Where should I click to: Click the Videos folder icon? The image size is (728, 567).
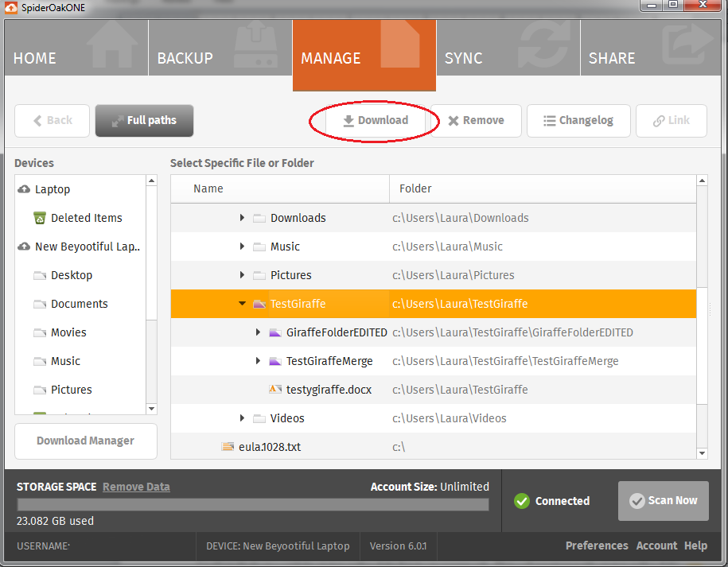(259, 418)
